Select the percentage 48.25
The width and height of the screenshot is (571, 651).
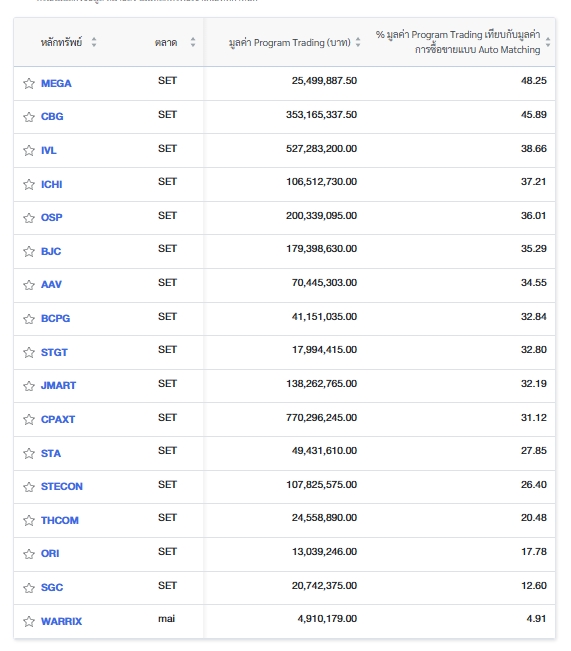(x=534, y=81)
